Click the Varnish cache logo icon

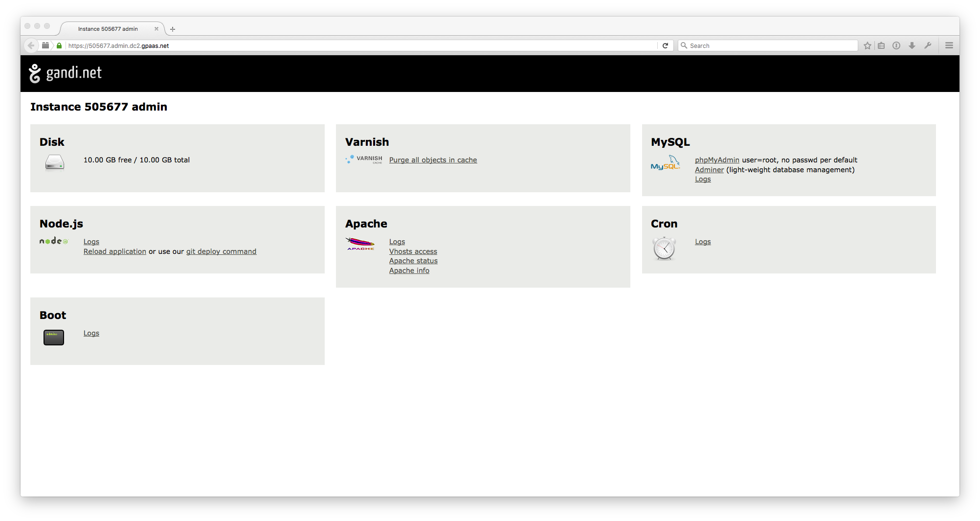(364, 159)
